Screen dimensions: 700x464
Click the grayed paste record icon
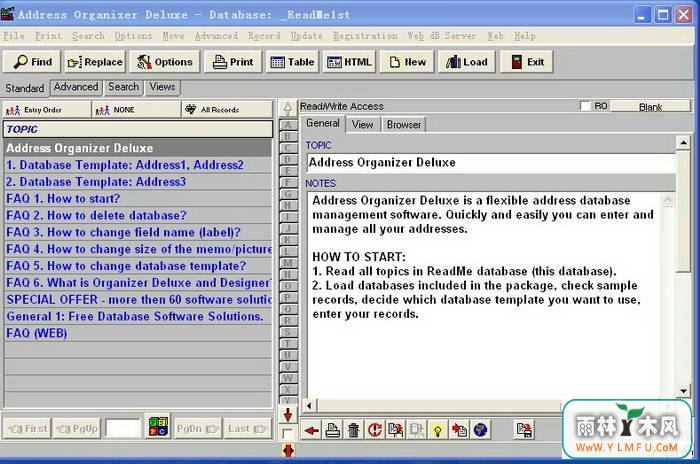click(416, 431)
